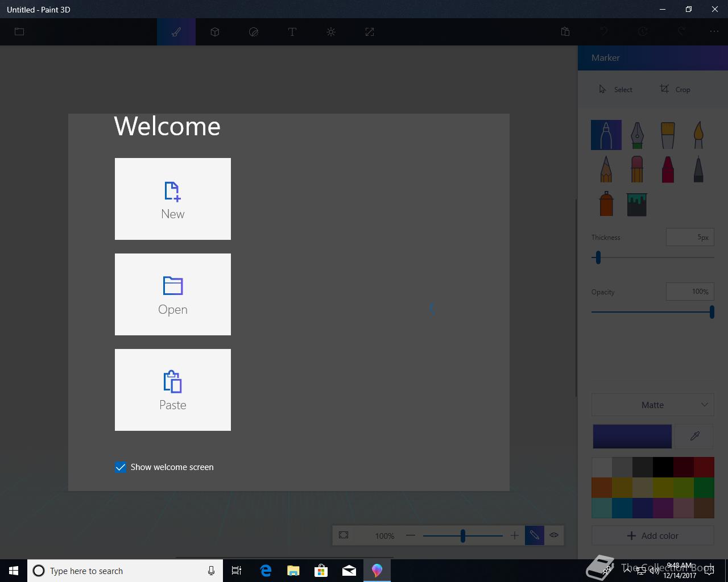Click the Opacity percentage field
This screenshot has height=582, width=728.
[690, 292]
